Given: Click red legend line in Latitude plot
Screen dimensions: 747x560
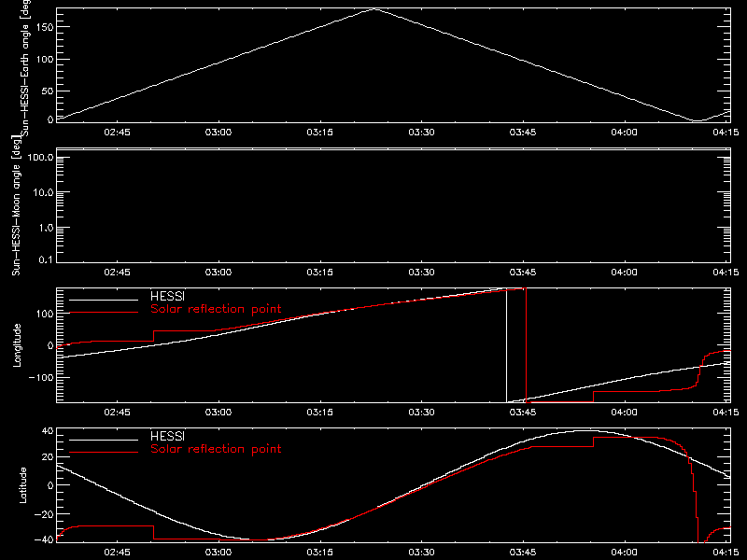Looking at the screenshot, I should [104, 453].
